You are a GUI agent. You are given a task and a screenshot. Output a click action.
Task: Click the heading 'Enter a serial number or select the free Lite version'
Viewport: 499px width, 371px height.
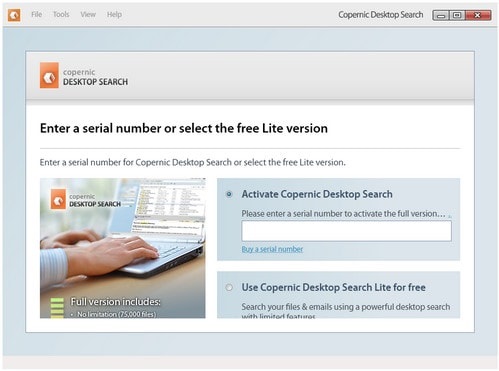coord(184,128)
